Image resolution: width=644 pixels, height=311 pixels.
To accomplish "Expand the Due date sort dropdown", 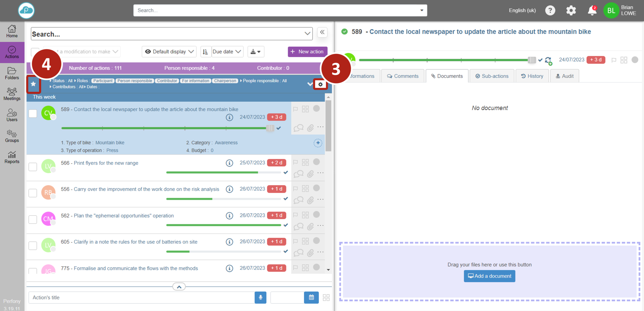I will click(227, 52).
